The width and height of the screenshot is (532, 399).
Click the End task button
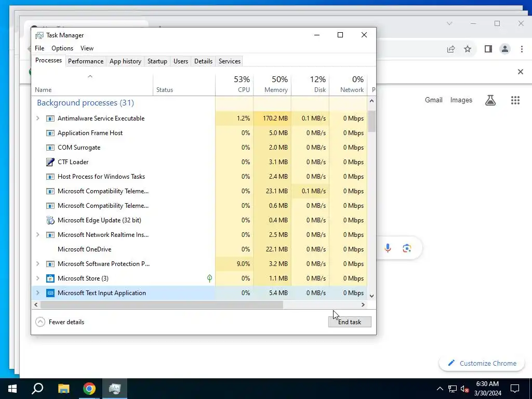tap(350, 322)
